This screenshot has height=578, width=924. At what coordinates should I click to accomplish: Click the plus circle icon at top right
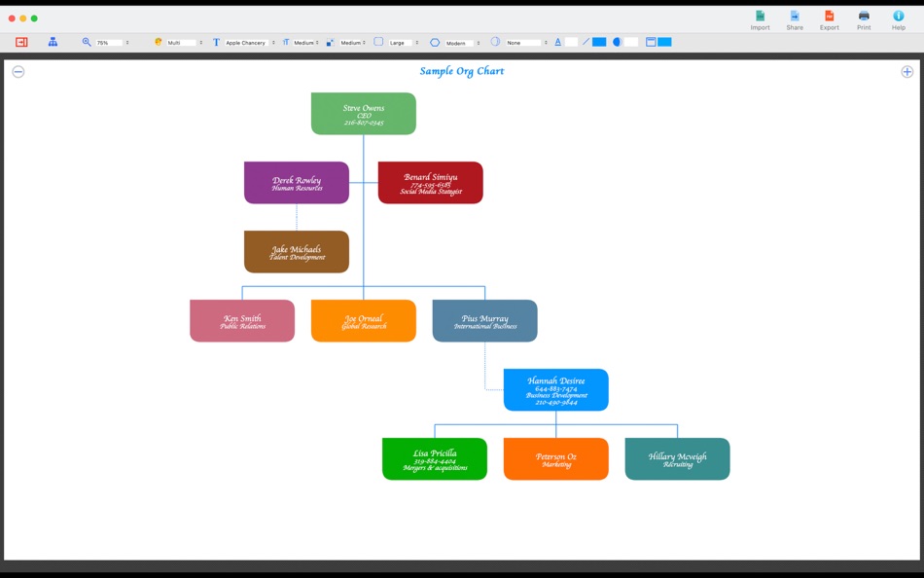[x=906, y=72]
